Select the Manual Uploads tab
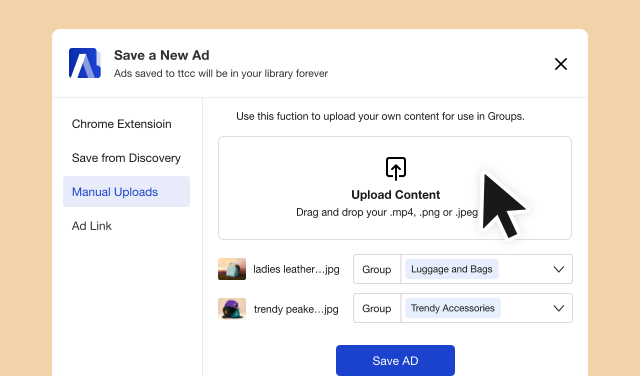 [126, 191]
